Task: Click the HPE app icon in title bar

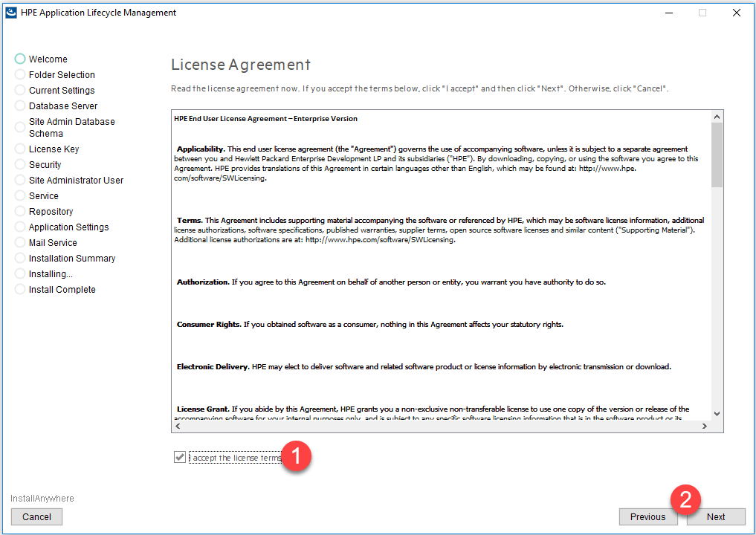Action: pyautogui.click(x=11, y=13)
